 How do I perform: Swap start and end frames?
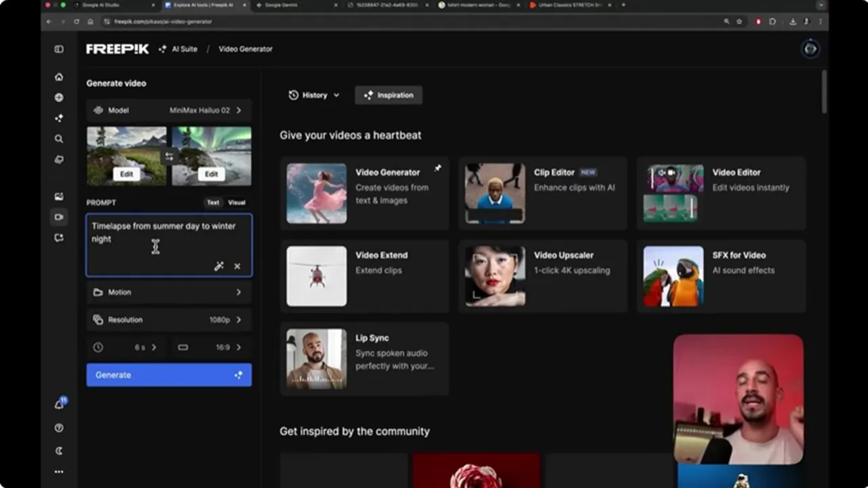tap(169, 157)
